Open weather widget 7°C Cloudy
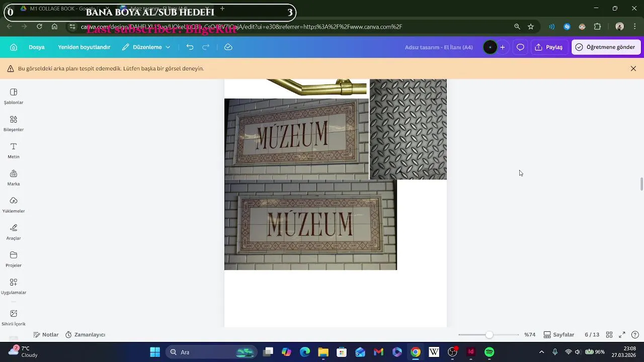The width and height of the screenshot is (644, 362). tap(23, 352)
